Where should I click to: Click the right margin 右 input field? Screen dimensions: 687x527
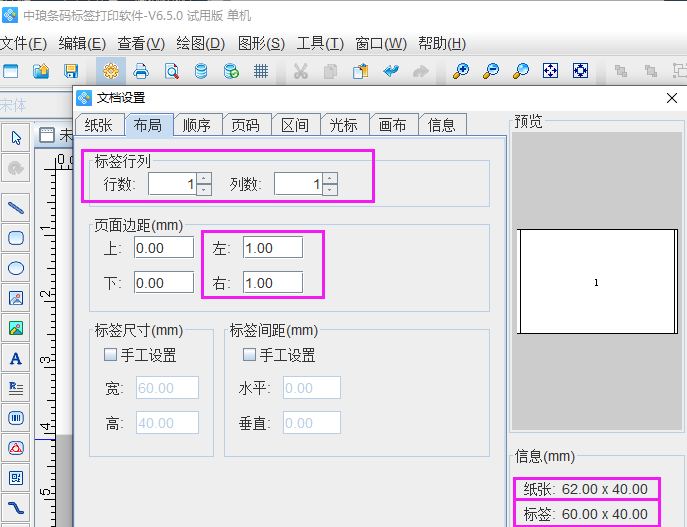(x=273, y=283)
